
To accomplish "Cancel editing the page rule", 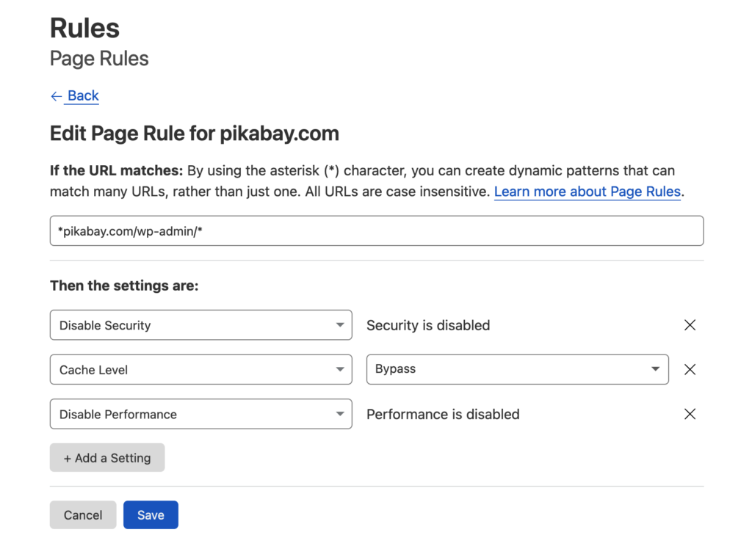I will coord(83,515).
